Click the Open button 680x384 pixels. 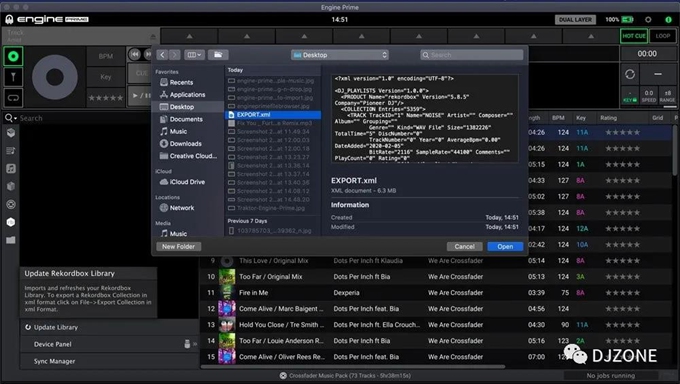(505, 246)
